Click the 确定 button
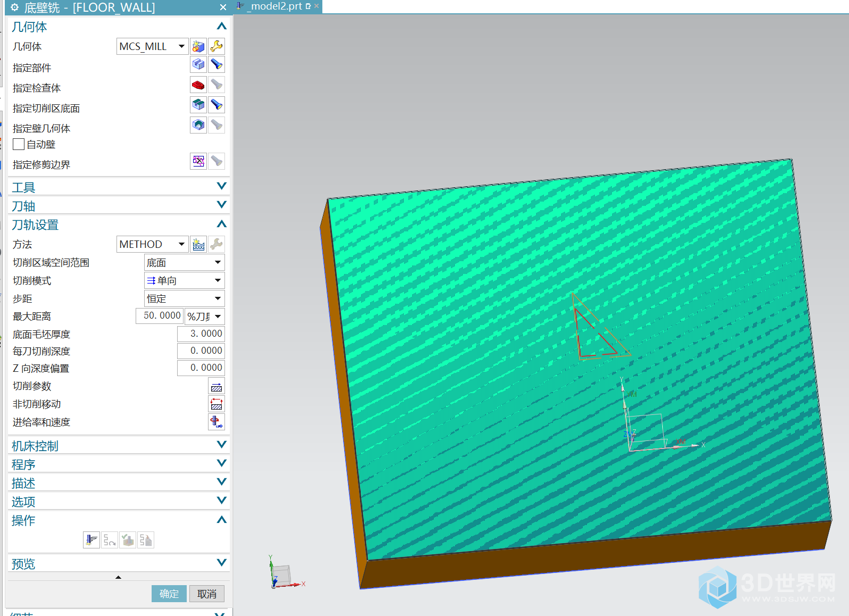Image resolution: width=849 pixels, height=616 pixels. coord(169,594)
